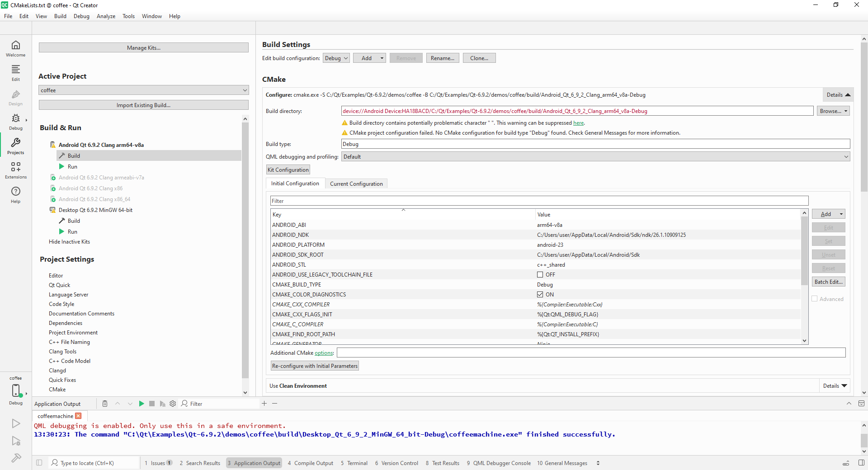Zoom out the output with the minus icon

274,403
